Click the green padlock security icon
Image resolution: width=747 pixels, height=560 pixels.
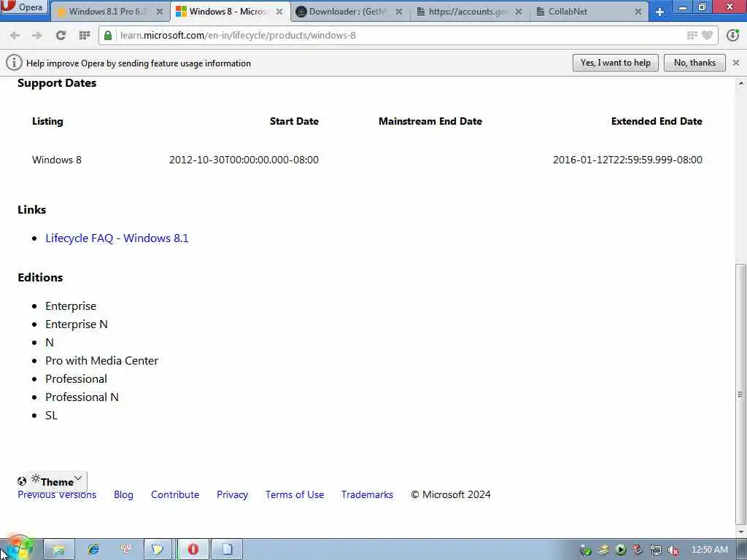tap(108, 35)
